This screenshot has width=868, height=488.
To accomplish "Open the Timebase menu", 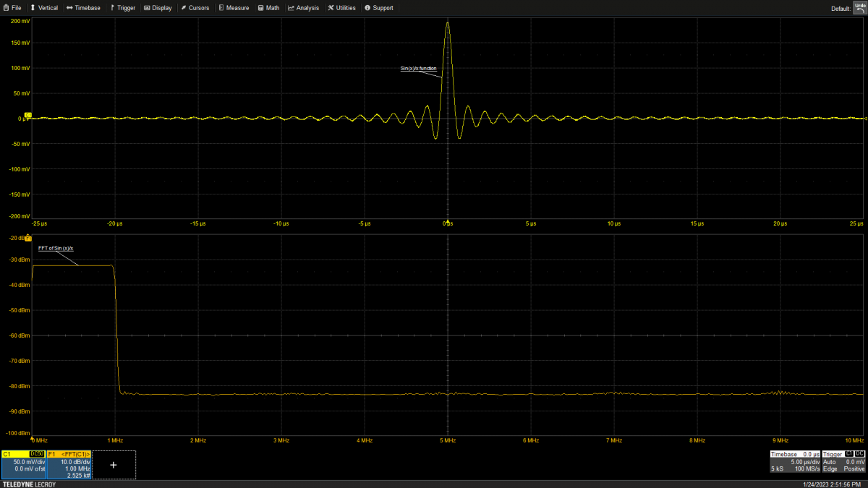I will (x=83, y=8).
